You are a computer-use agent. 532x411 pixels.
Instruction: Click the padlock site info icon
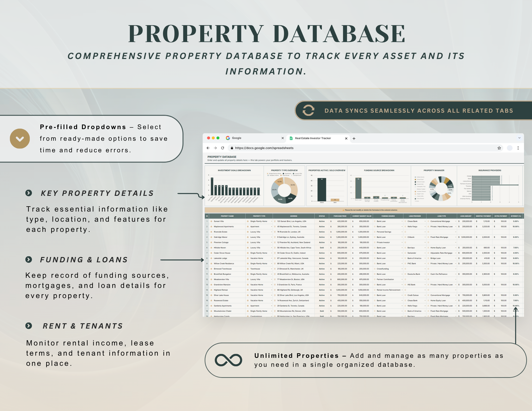[x=232, y=148]
